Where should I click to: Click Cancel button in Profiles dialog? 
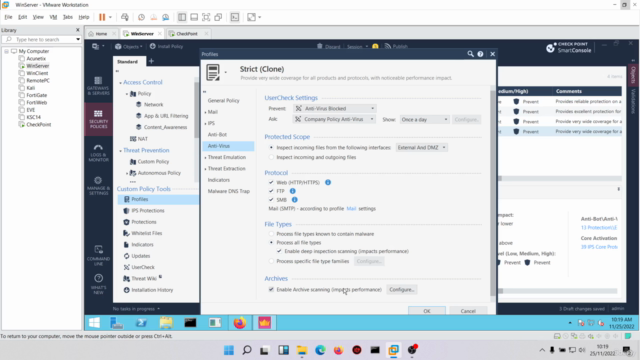point(468,311)
